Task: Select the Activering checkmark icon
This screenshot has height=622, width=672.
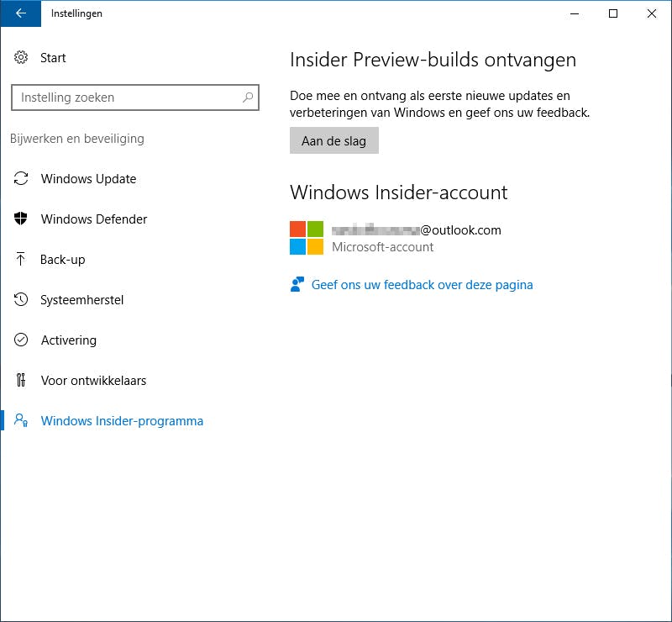Action: pyautogui.click(x=21, y=340)
